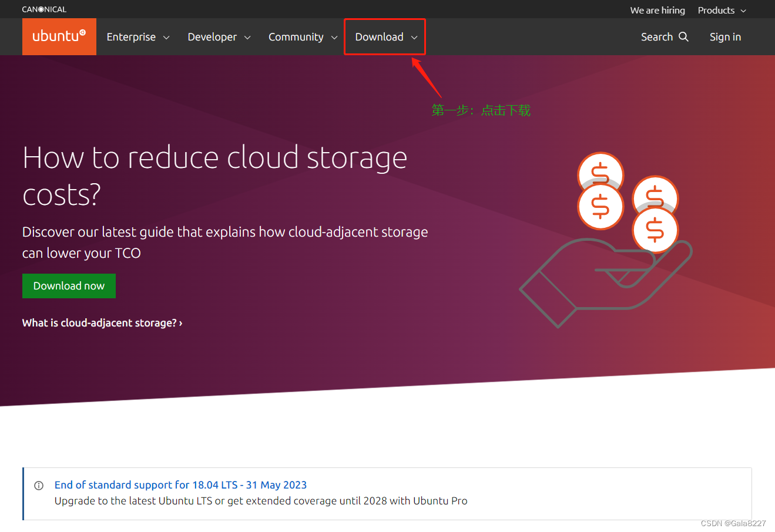Click the How to reduce cloud storage costs heading
775x532 pixels.
click(x=215, y=176)
